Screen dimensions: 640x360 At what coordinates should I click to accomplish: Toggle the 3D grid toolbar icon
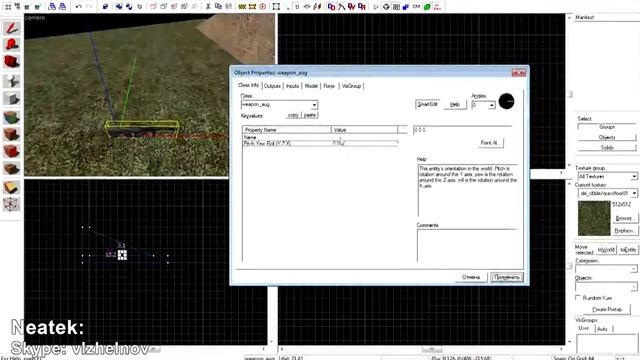coord(17,7)
